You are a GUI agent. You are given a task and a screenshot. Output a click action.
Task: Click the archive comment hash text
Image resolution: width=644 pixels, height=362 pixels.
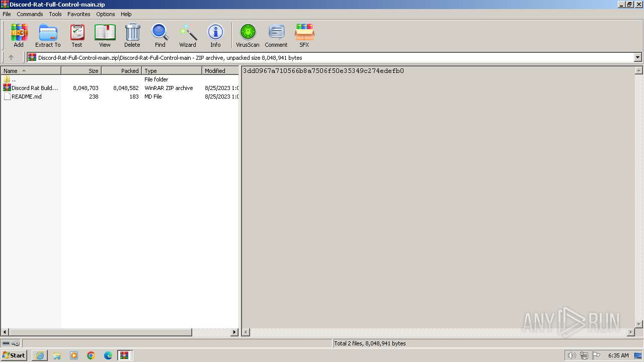pyautogui.click(x=324, y=71)
